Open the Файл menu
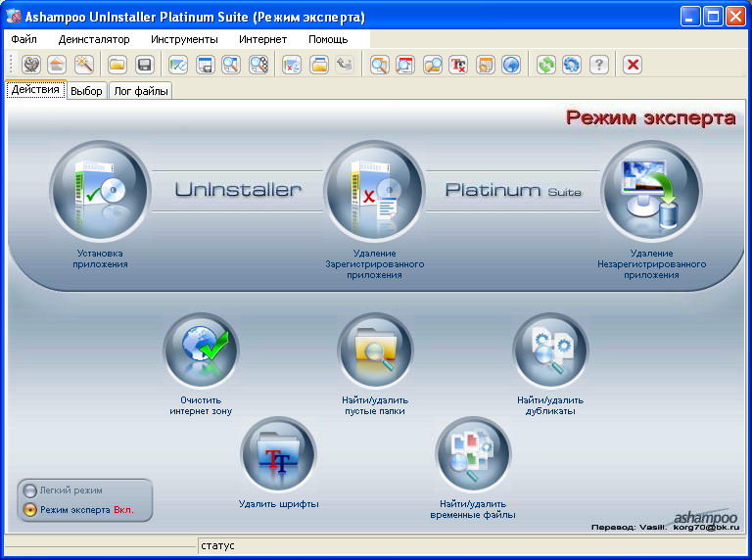 point(24,39)
